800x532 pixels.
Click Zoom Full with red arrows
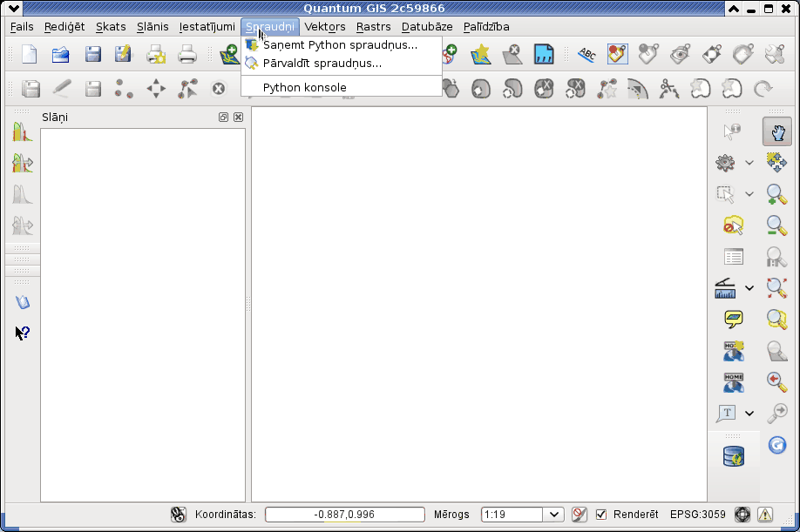[777, 288]
